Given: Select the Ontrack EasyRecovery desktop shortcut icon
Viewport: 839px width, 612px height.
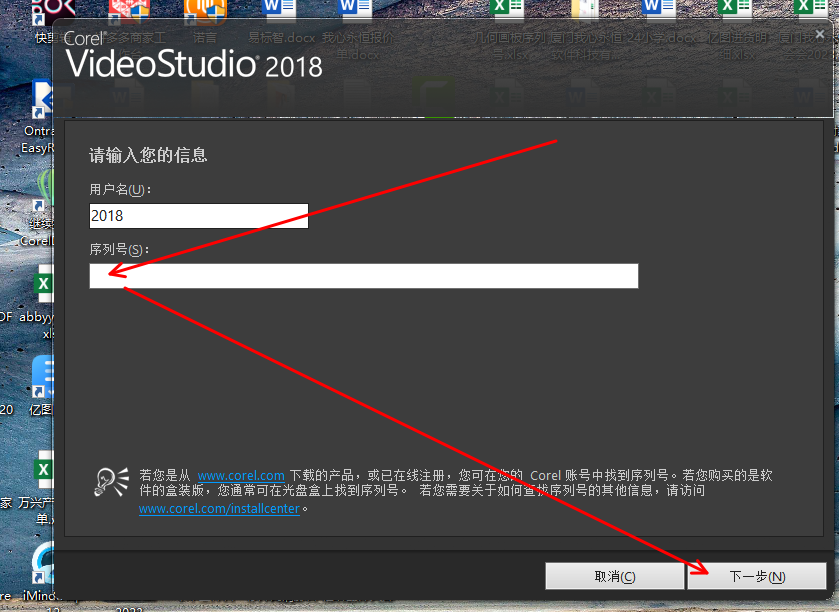Looking at the screenshot, I should 42,100.
